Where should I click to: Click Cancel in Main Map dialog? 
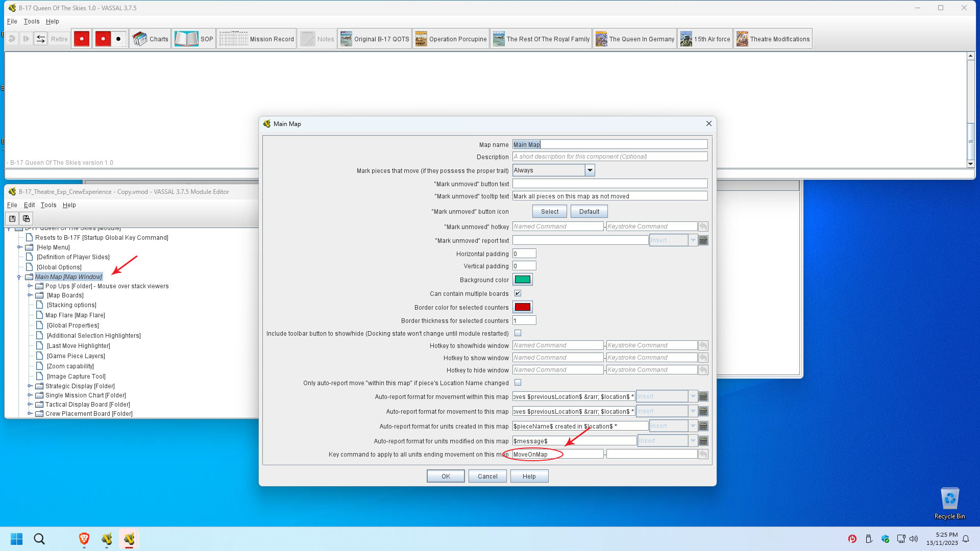click(487, 476)
